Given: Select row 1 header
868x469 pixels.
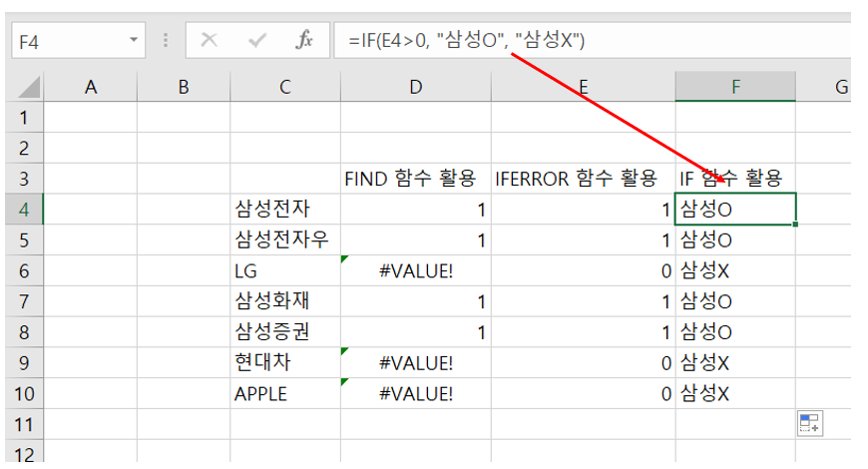Looking at the screenshot, I should point(24,118).
